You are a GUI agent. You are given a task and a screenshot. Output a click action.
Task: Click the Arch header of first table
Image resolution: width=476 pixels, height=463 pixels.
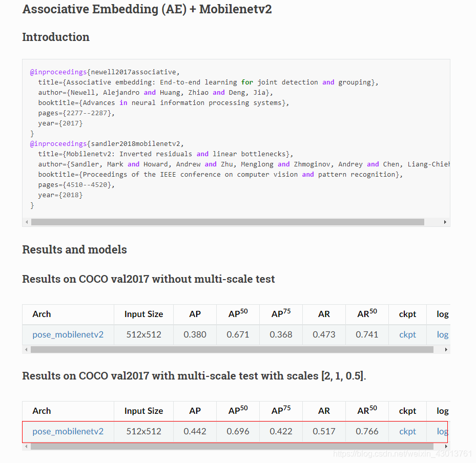pos(42,314)
